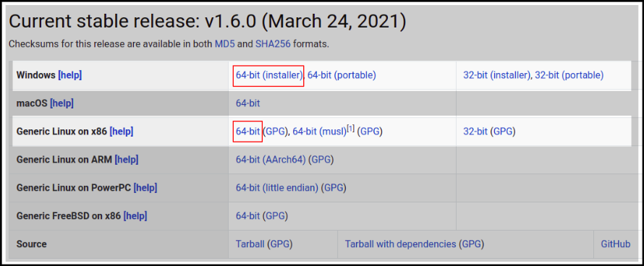The image size is (644, 266).
Task: Download Linux x86 32-bit build
Action: tap(475, 132)
